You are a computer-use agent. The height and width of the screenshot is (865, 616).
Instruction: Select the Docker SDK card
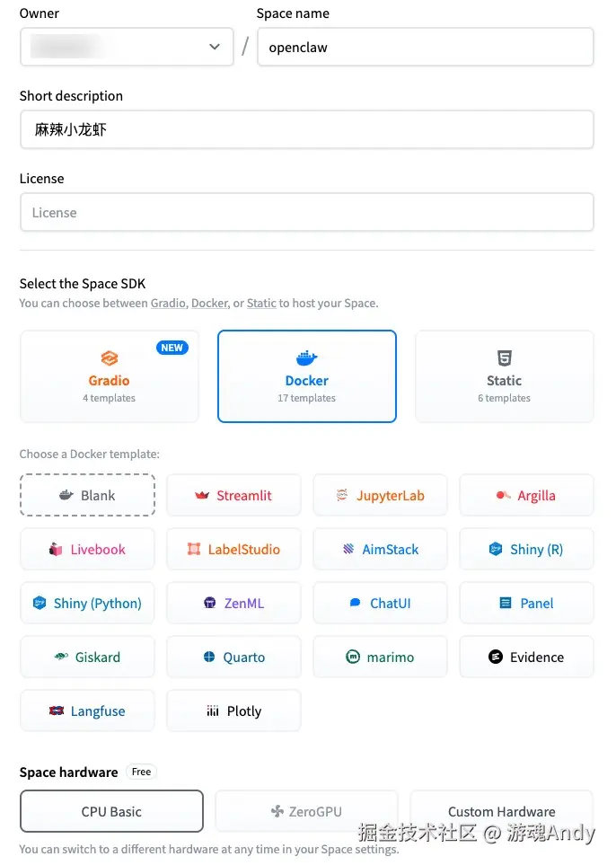tap(306, 375)
